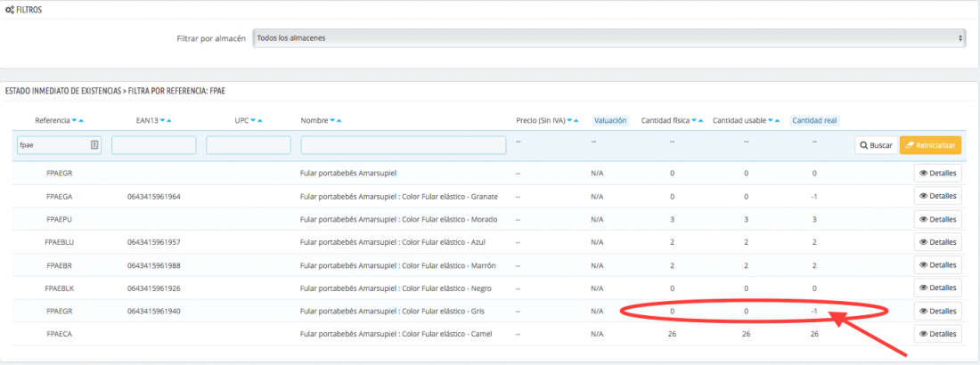Click the icon inside the Referencia filter box
The height and width of the screenshot is (365, 980).
click(94, 145)
